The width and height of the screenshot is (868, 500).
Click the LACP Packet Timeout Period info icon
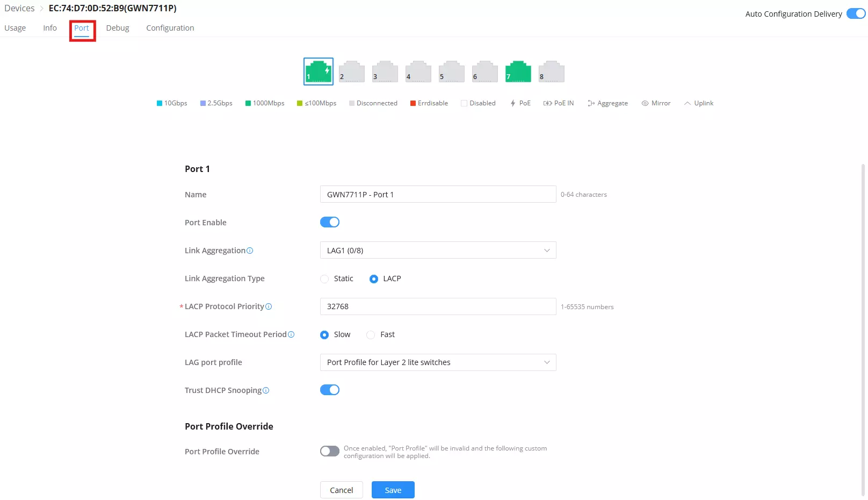(x=291, y=334)
